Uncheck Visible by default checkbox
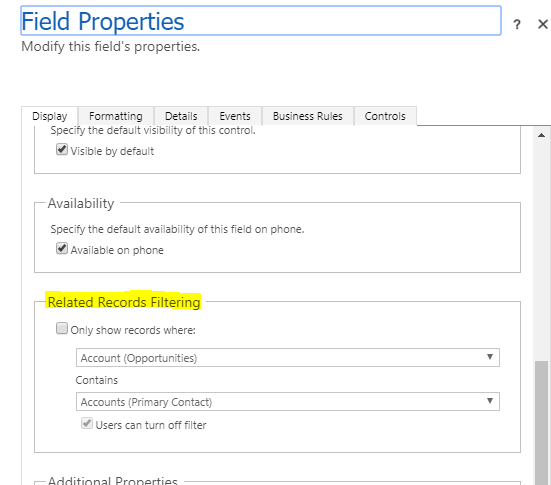 62,149
